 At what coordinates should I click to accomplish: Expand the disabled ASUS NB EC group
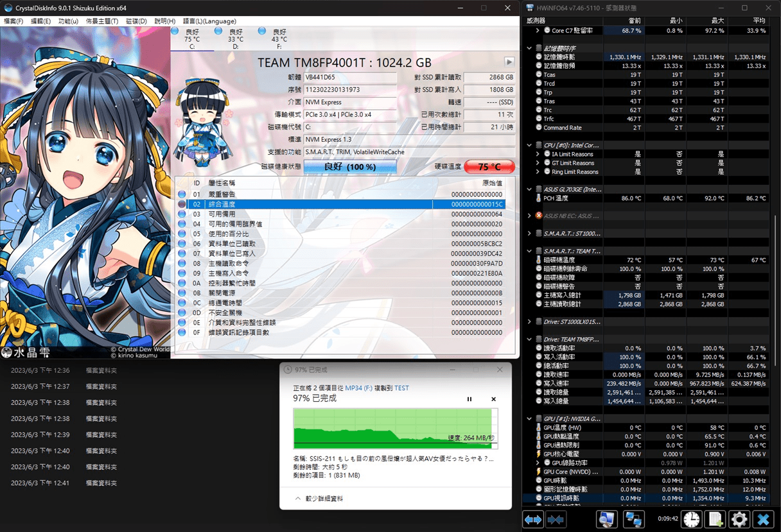point(529,216)
